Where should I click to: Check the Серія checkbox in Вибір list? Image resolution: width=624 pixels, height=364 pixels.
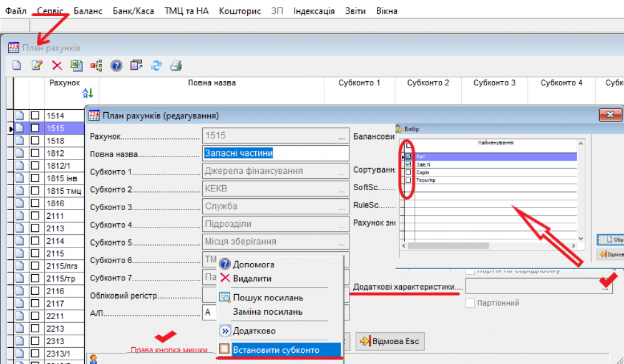pos(408,172)
